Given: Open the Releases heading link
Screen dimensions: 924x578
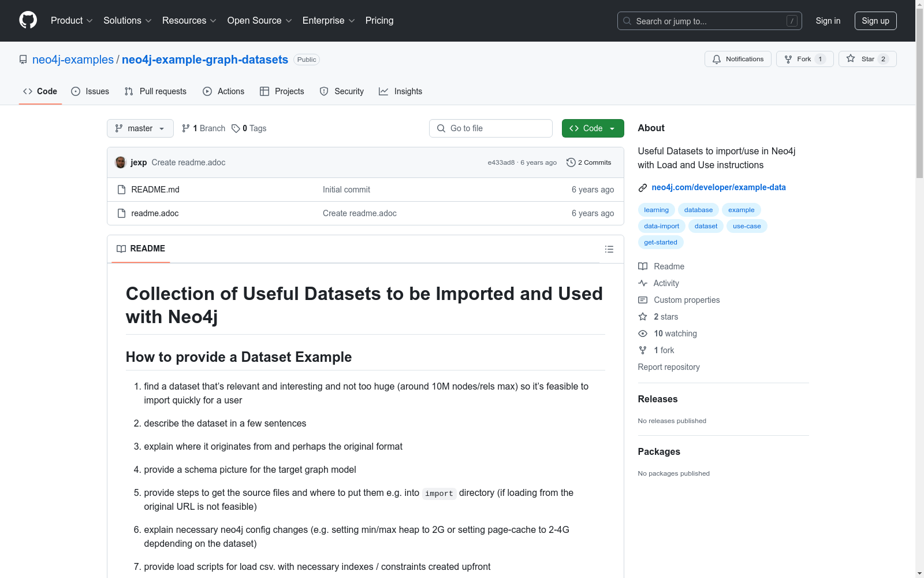Looking at the screenshot, I should (658, 399).
